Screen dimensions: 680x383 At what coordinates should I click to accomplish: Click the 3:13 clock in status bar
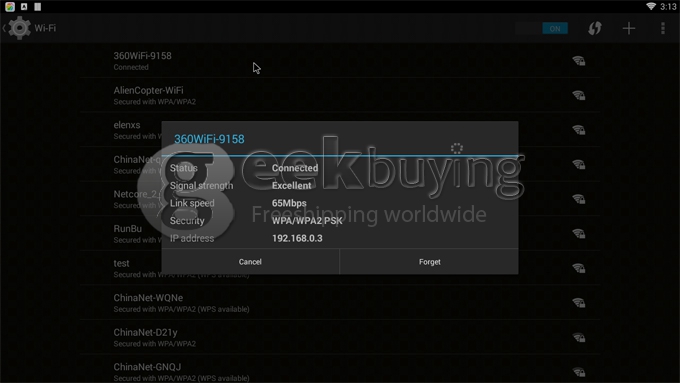pos(668,7)
